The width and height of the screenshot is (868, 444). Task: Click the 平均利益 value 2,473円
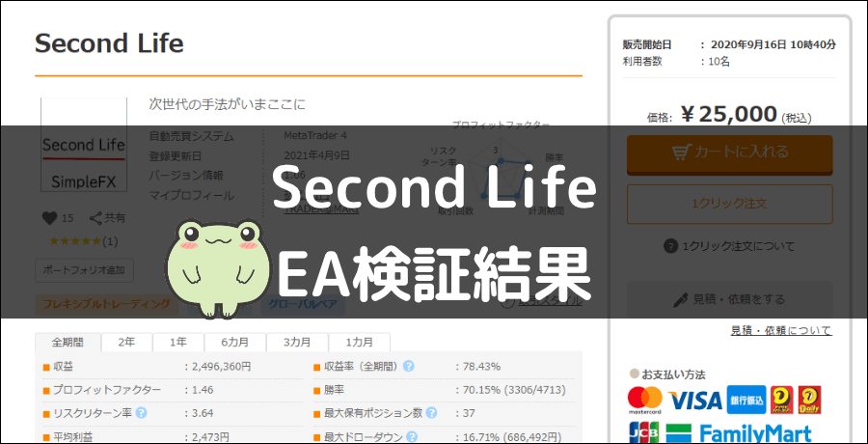coord(210,438)
